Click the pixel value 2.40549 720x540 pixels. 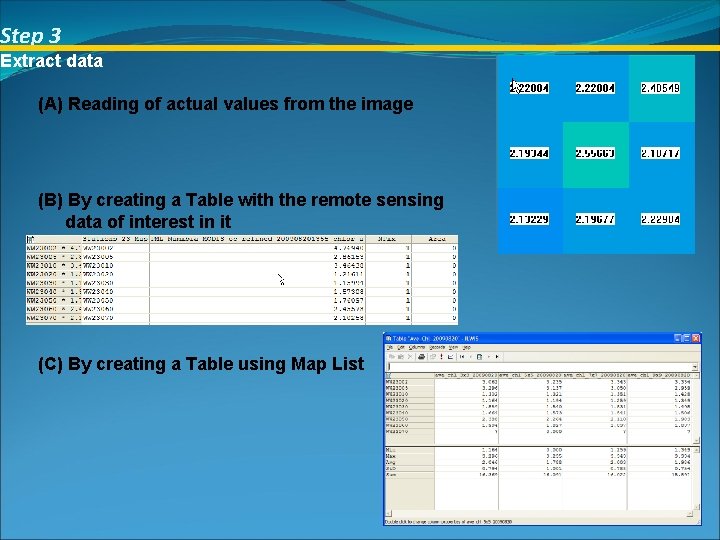(660, 88)
